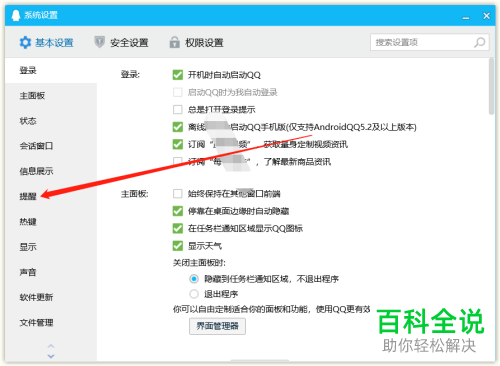Uncheck 在任务栏通知区域显示QQ图标
Image resolution: width=500 pixels, height=366 pixels.
[x=178, y=228]
